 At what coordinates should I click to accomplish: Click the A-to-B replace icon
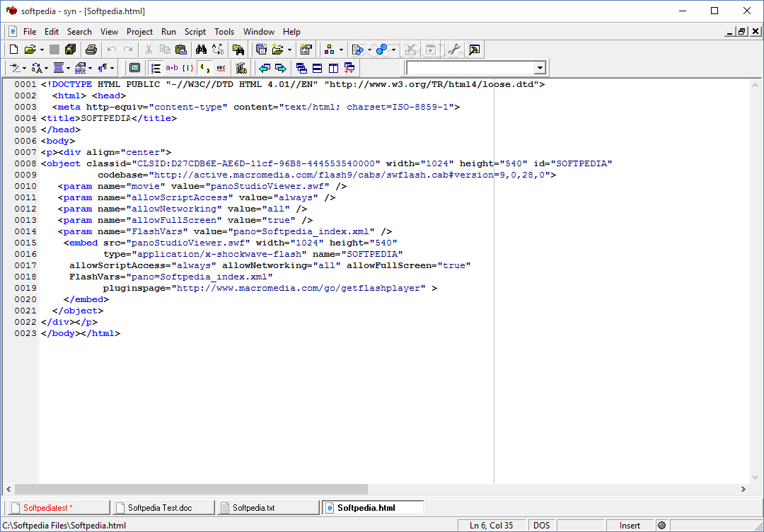218,50
